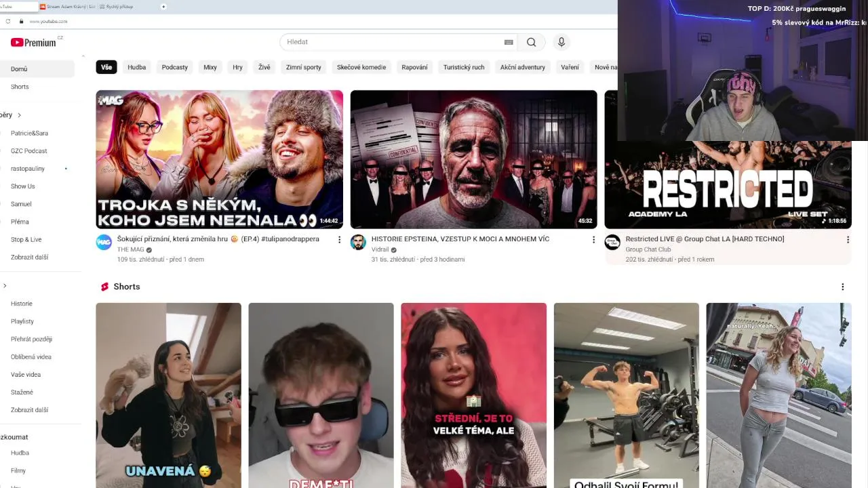
Task: Select the Rapování filter chip
Action: 414,67
